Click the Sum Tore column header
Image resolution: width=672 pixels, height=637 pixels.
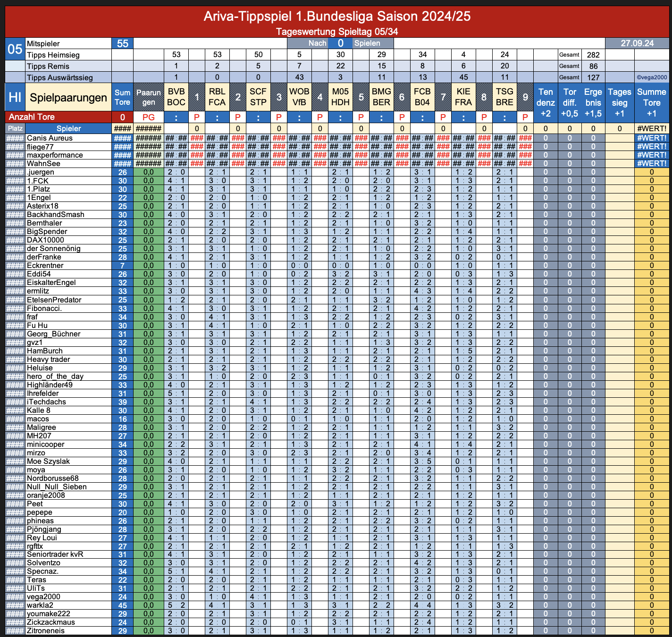123,97
